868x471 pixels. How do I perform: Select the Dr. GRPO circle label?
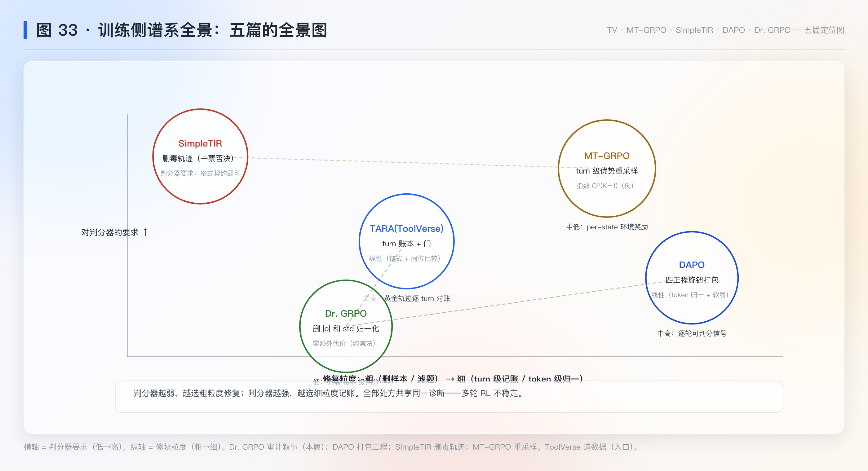click(x=346, y=313)
